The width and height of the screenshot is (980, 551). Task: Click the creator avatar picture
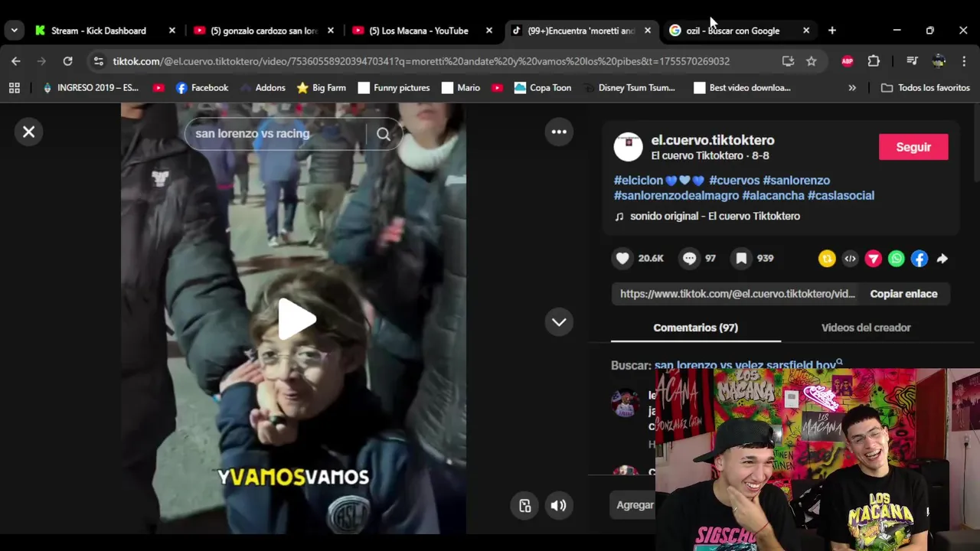pyautogui.click(x=628, y=147)
